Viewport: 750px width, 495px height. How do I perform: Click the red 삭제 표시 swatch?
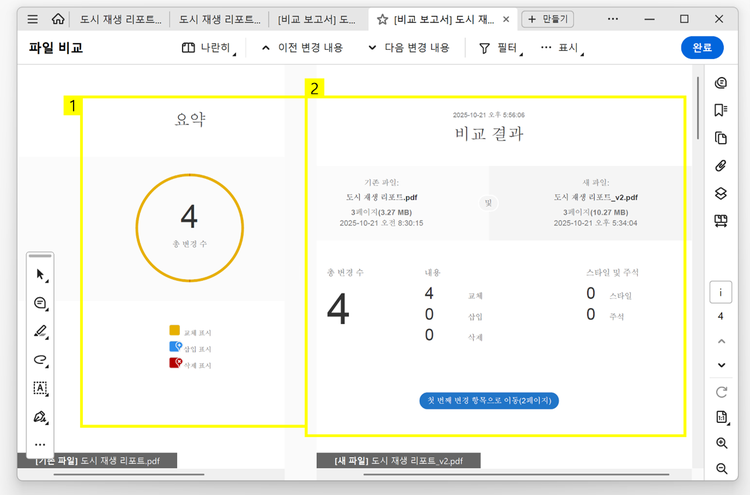175,363
